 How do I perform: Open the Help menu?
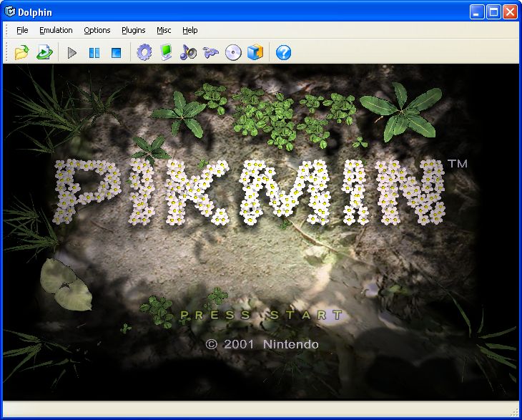point(189,30)
